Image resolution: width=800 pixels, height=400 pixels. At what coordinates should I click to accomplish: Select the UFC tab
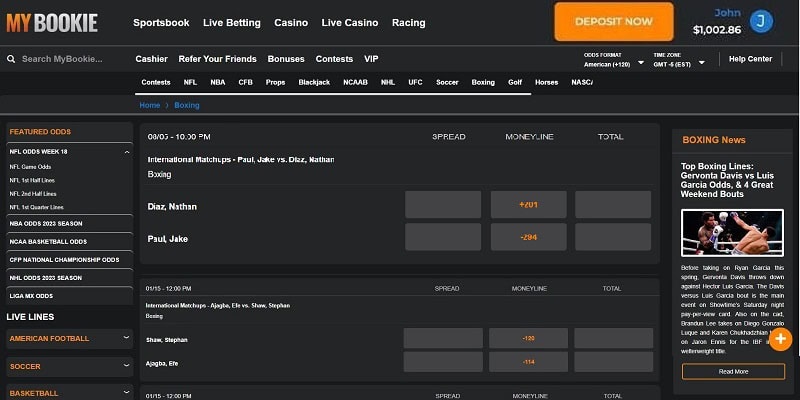point(415,83)
